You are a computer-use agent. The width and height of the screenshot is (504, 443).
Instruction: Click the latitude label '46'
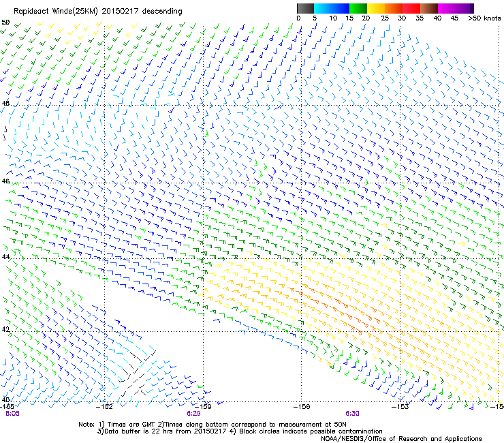[5, 181]
